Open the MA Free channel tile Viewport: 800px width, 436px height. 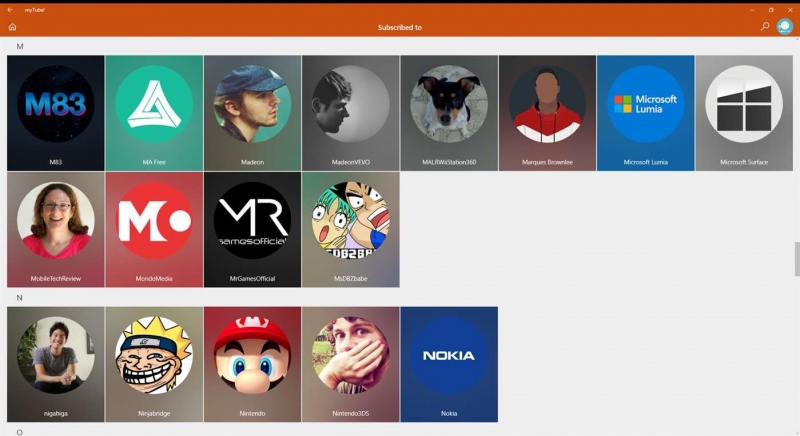154,113
